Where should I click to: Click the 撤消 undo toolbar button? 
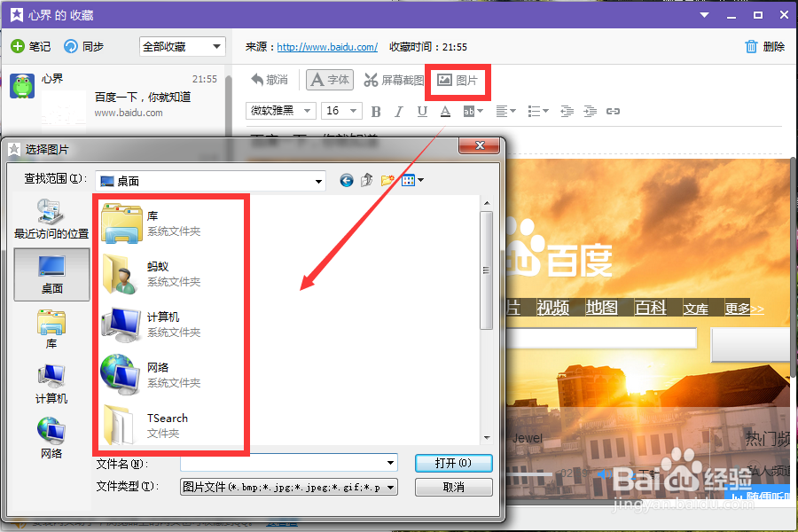pyautogui.click(x=270, y=80)
